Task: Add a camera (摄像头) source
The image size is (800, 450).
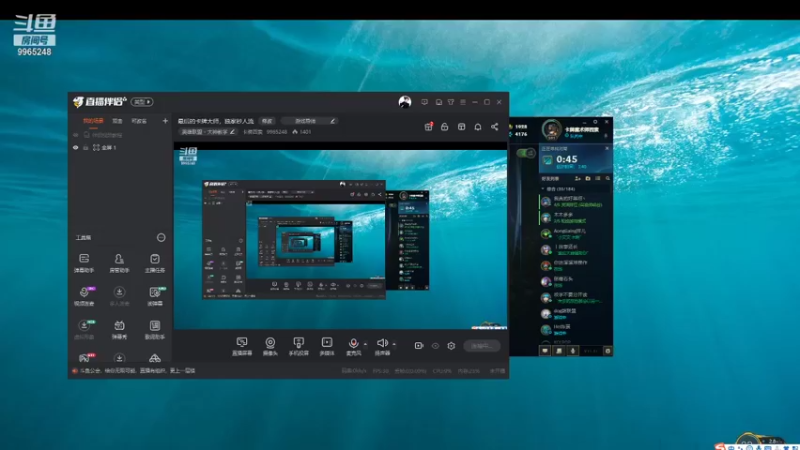Action: (270, 346)
